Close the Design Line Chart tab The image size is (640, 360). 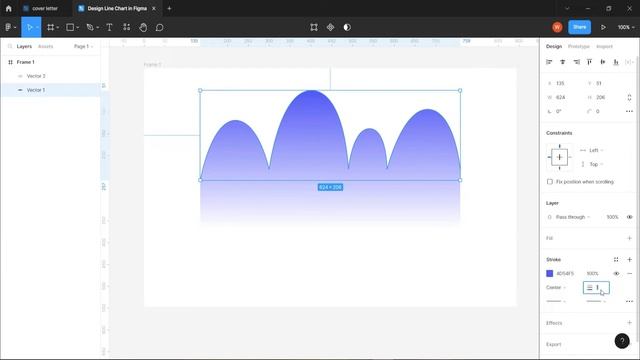[x=154, y=8]
